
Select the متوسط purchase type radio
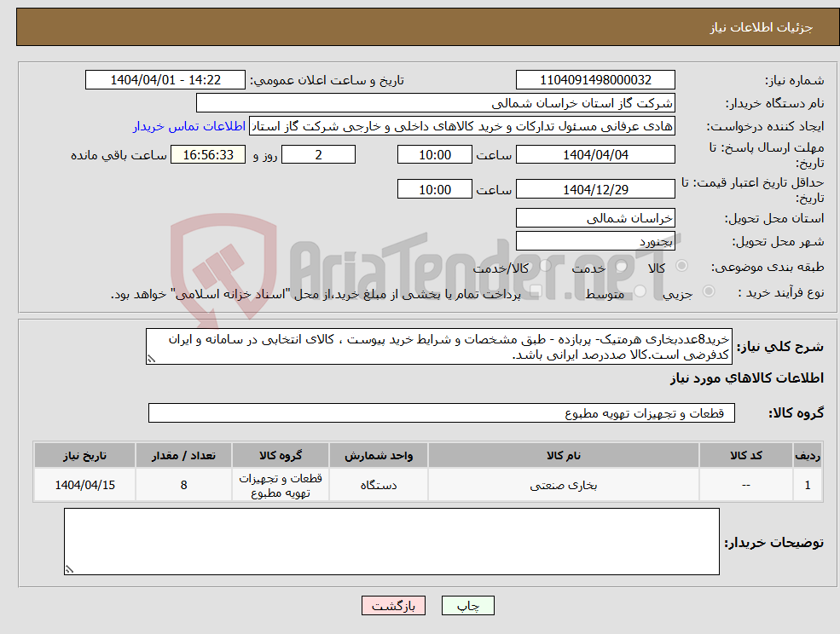640,291
